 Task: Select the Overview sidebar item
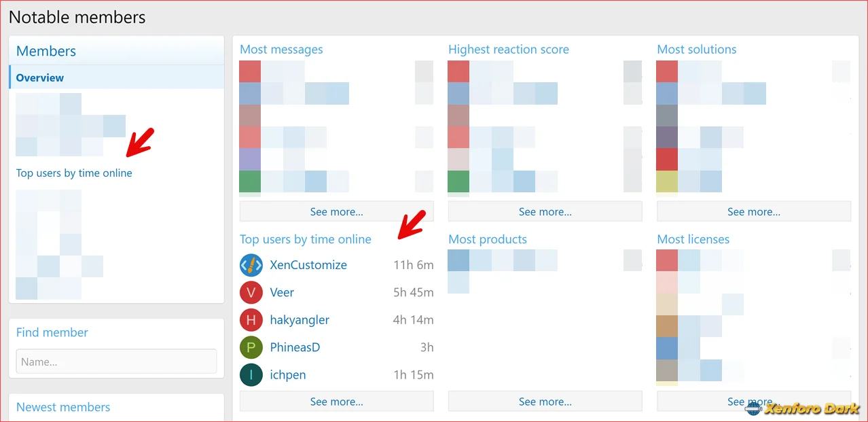tap(117, 77)
